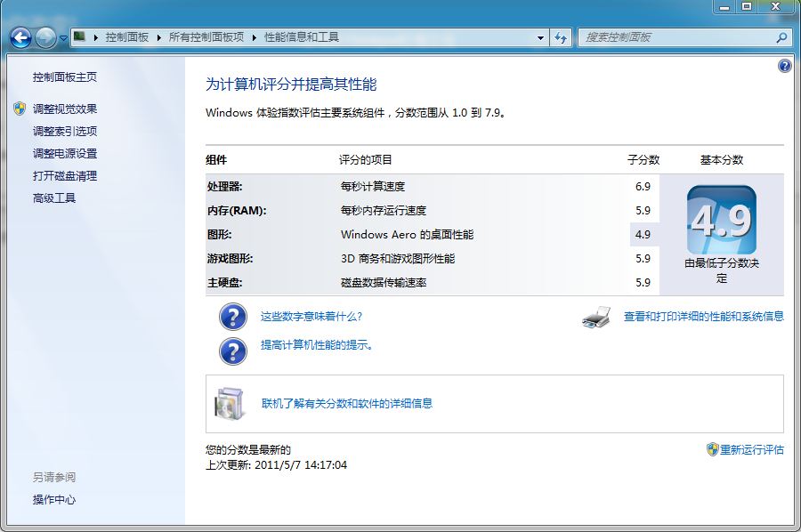Click the magnifier search icon
Image resolution: width=801 pixels, height=532 pixels.
(x=781, y=37)
